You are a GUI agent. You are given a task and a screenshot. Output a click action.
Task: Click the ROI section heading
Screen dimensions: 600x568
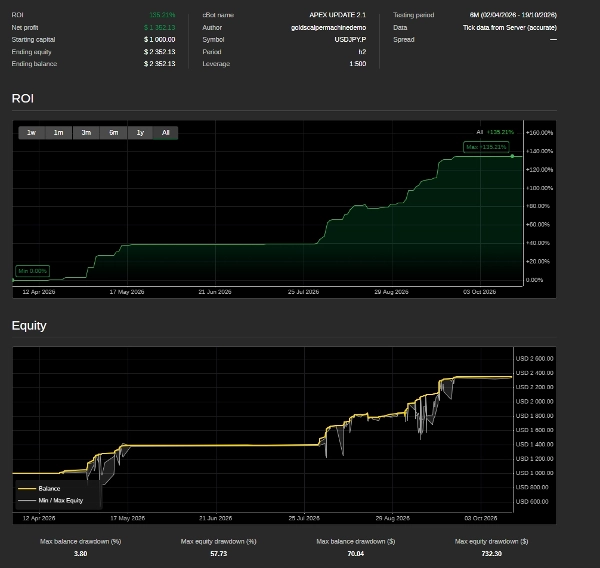click(x=23, y=98)
